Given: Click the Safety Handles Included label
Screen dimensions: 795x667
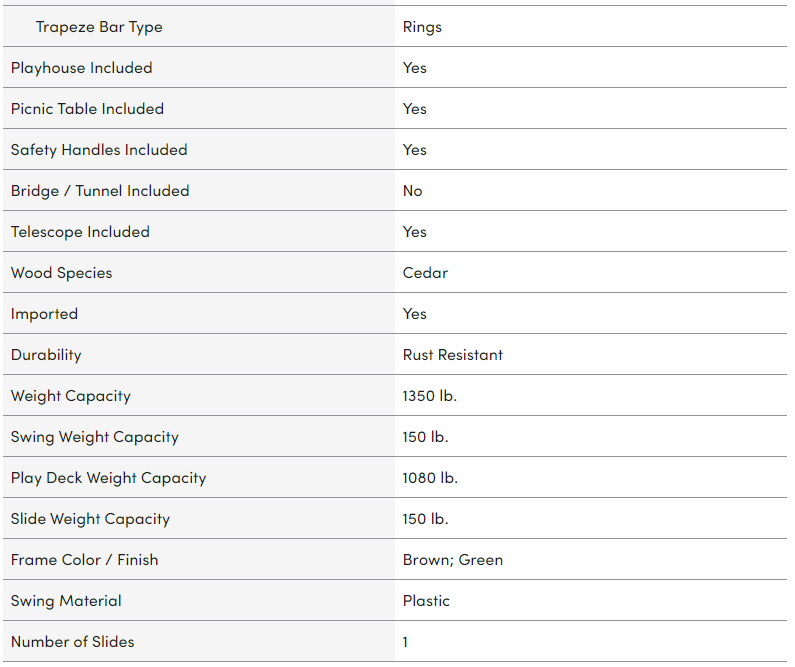Looking at the screenshot, I should 99,150.
